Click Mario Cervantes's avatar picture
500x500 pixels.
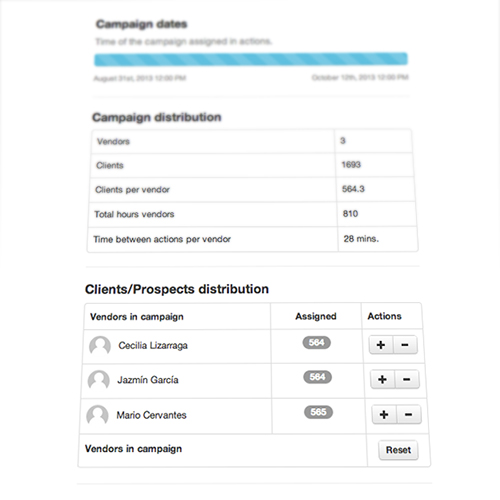pos(97,415)
